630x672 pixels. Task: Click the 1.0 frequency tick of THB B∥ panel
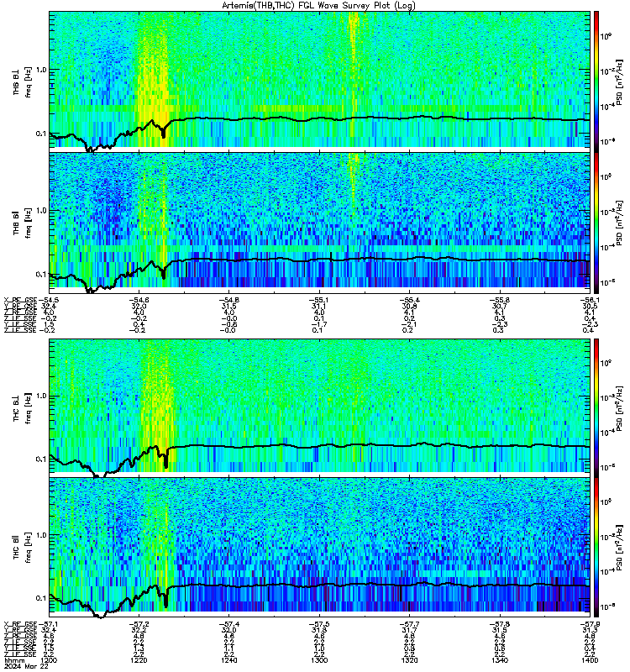[x=40, y=211]
